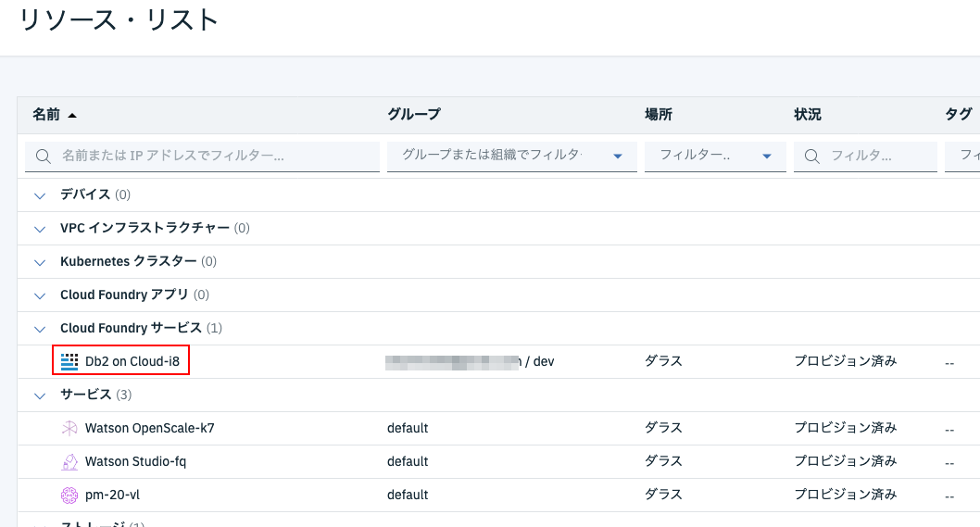Click the pm-20-vl brain icon
980x527 pixels.
point(69,496)
